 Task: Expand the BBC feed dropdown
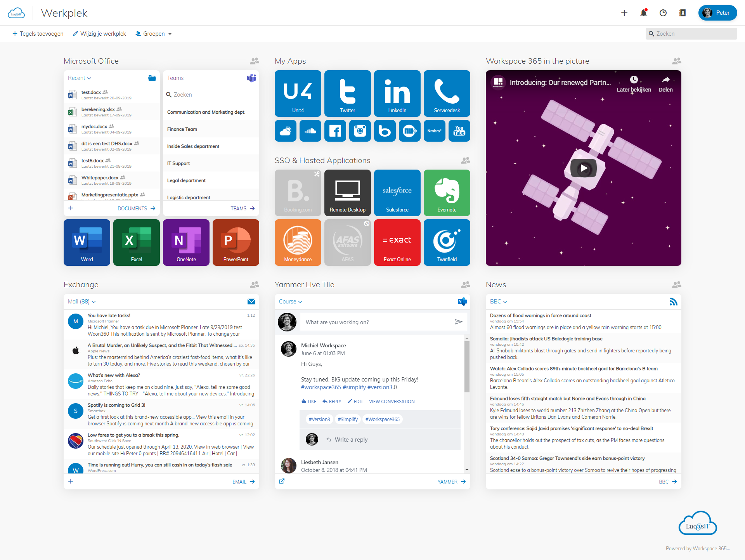tap(499, 302)
